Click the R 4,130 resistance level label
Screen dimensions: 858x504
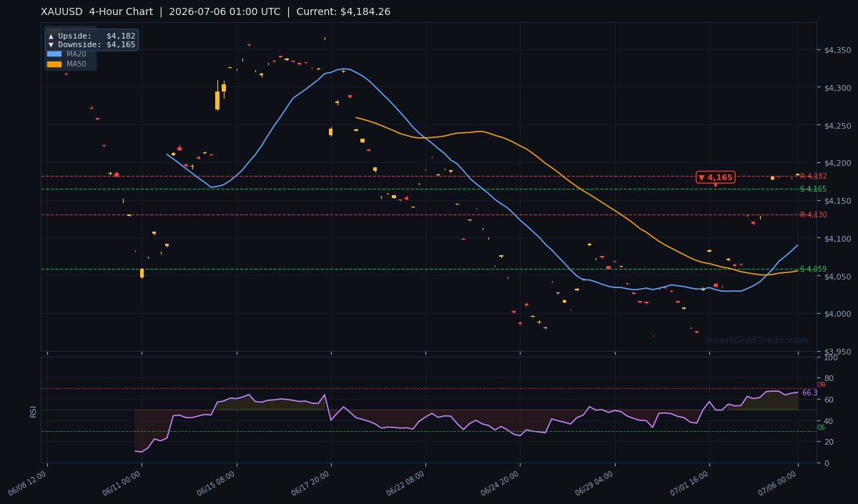pyautogui.click(x=813, y=215)
